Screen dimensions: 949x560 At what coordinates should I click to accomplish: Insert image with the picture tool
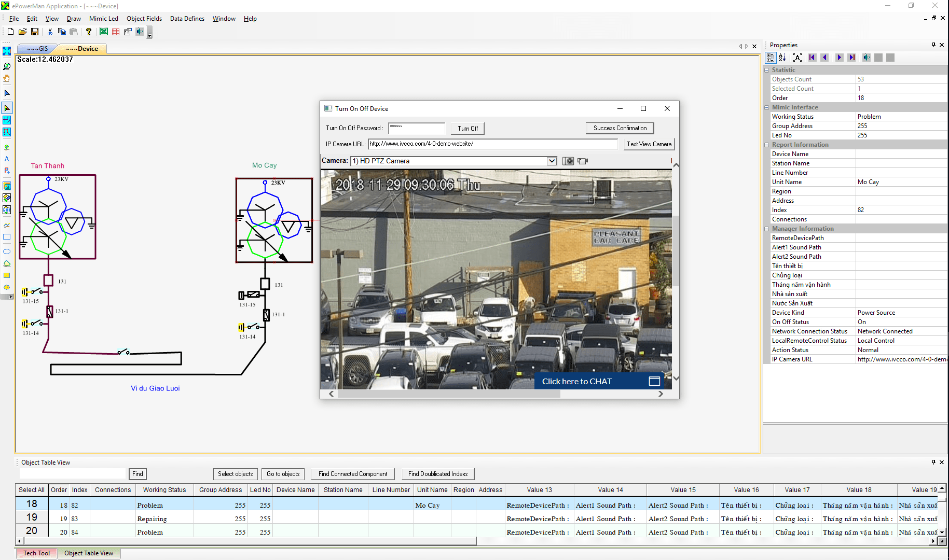7,186
